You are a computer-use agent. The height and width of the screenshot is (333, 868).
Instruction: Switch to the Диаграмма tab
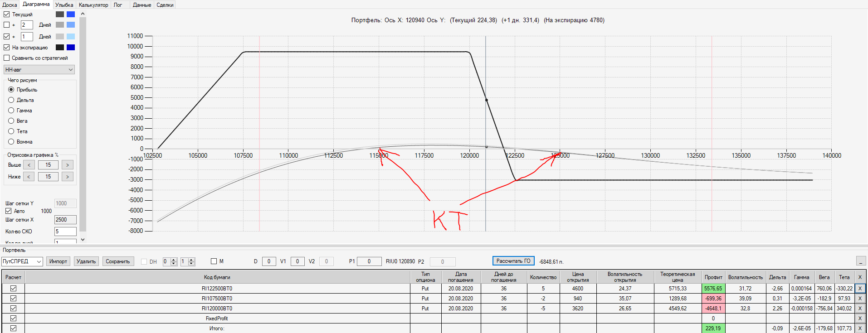(x=36, y=4)
